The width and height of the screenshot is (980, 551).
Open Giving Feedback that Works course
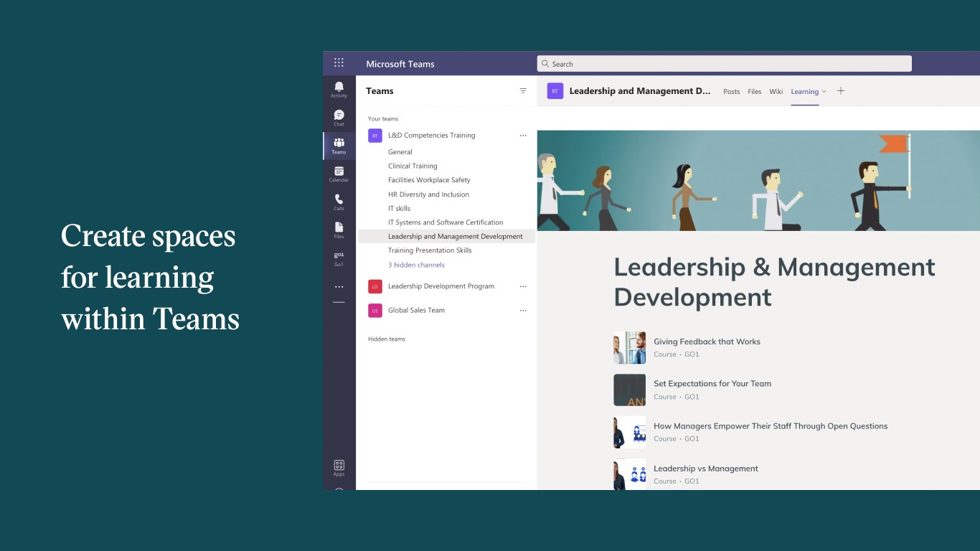coord(707,342)
